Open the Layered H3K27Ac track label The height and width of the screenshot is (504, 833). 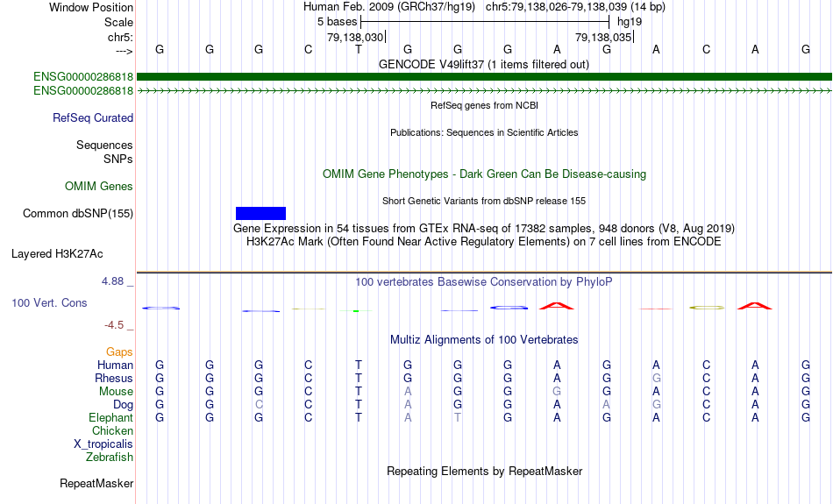click(x=57, y=254)
